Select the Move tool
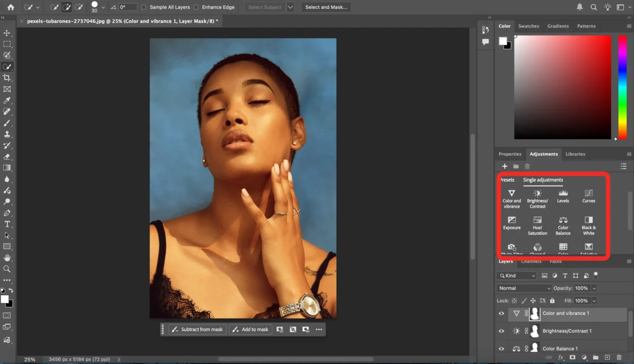Image resolution: width=634 pixels, height=364 pixels. click(x=7, y=33)
